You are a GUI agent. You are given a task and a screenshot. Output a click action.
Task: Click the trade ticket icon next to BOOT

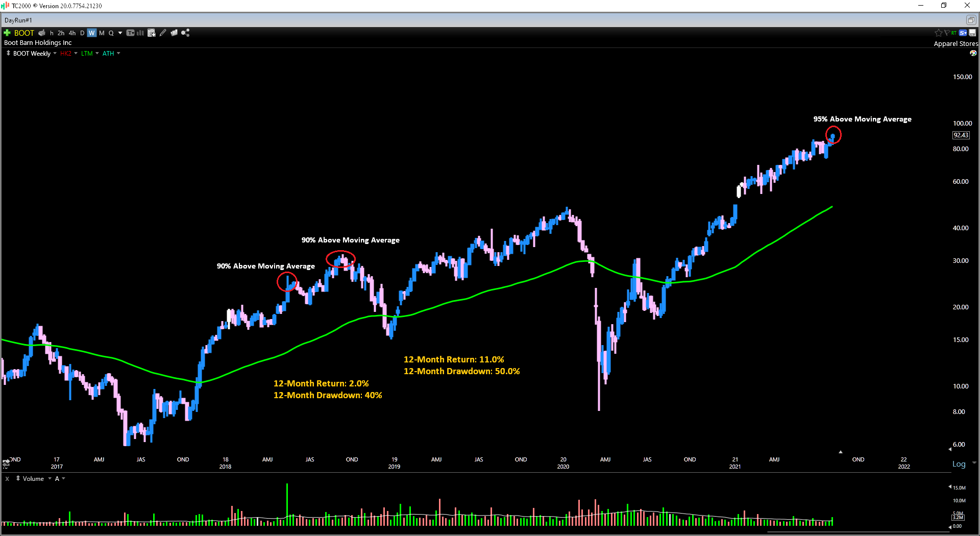pos(42,33)
